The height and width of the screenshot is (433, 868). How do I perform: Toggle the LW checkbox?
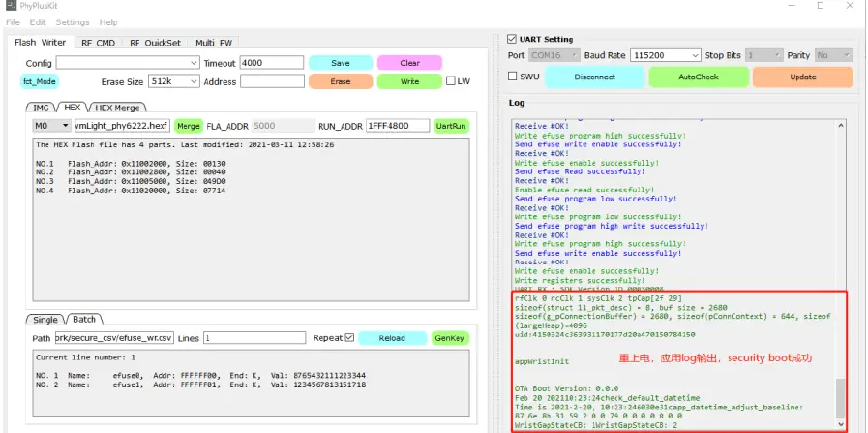click(x=451, y=81)
